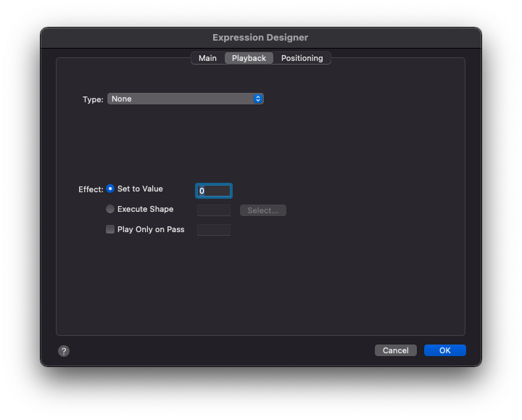
Task: Open the Positioning tab
Action: (302, 58)
